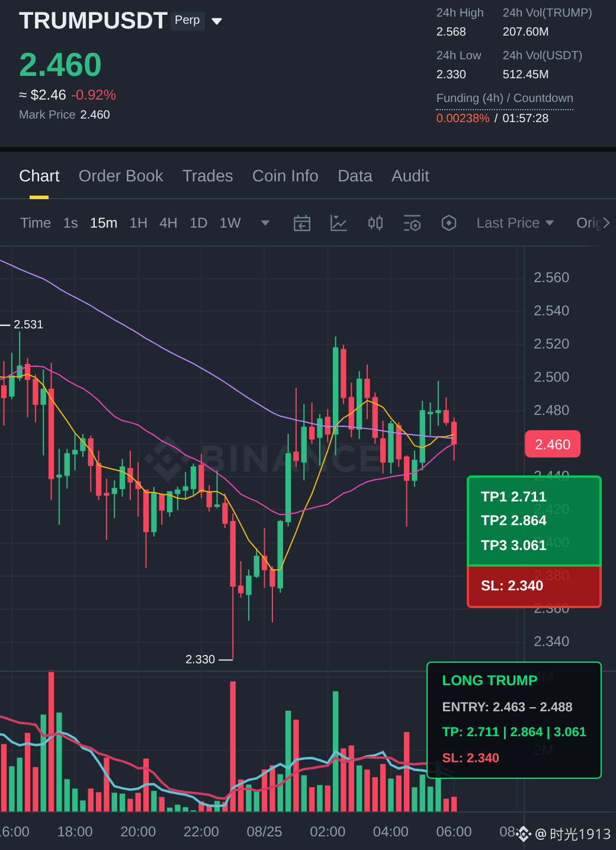The width and height of the screenshot is (616, 850).
Task: Click the 24h Vol(USDT) value 512.45M
Action: click(526, 75)
